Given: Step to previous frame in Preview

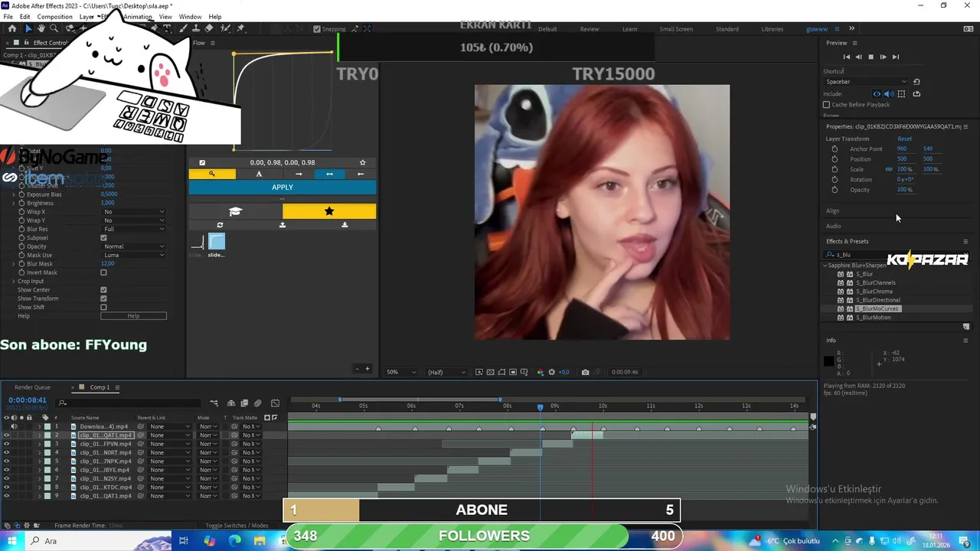Looking at the screenshot, I should pyautogui.click(x=858, y=57).
